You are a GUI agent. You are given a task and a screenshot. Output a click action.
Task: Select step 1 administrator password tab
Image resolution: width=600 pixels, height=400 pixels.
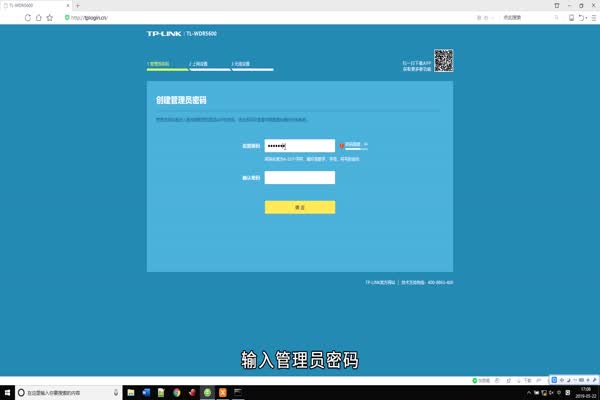(x=167, y=65)
